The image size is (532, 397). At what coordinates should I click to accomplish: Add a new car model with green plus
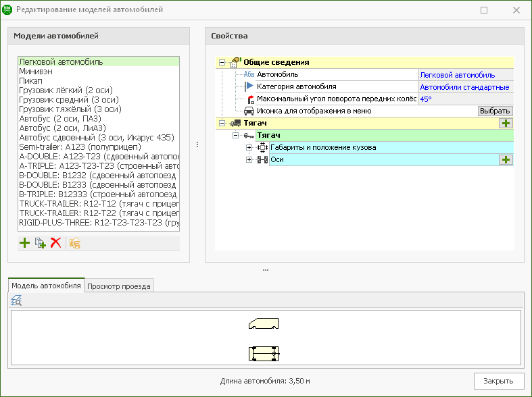pyautogui.click(x=25, y=243)
